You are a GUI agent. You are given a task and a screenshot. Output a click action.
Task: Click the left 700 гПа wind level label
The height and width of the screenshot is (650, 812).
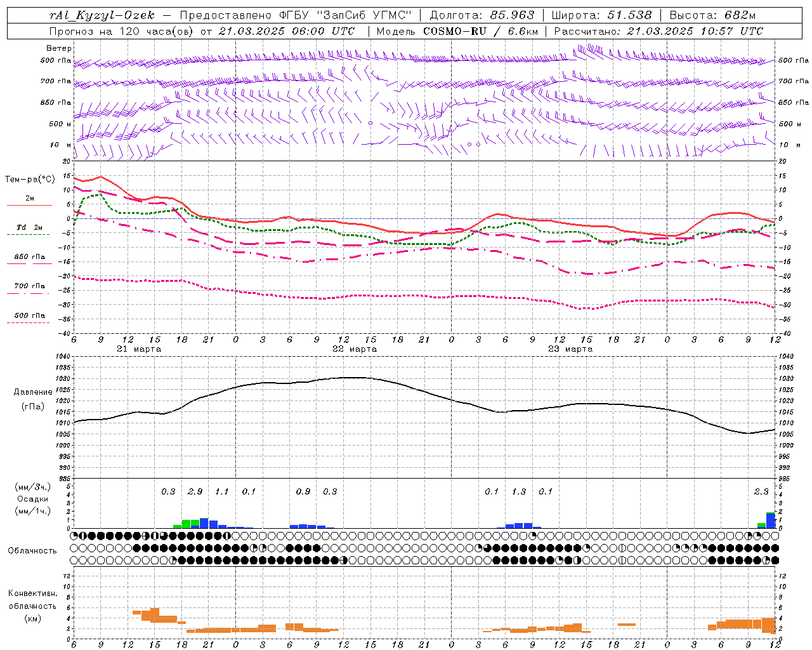(56, 81)
